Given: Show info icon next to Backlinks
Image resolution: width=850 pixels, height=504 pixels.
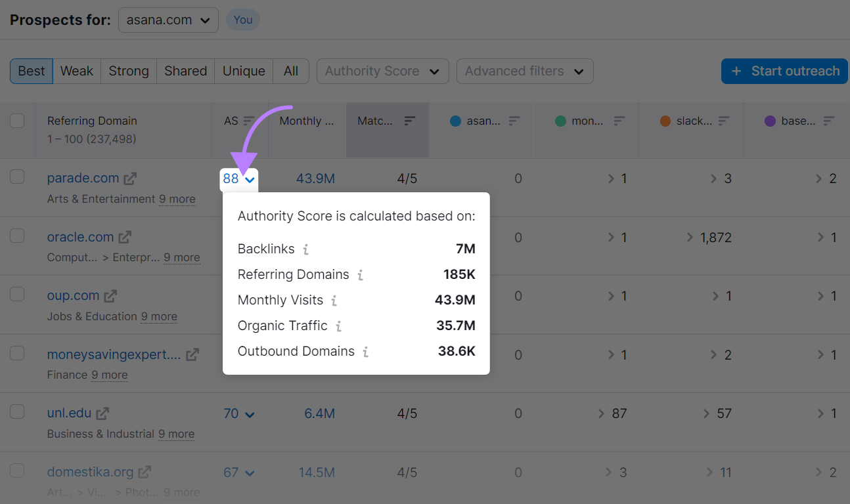Looking at the screenshot, I should [x=305, y=249].
